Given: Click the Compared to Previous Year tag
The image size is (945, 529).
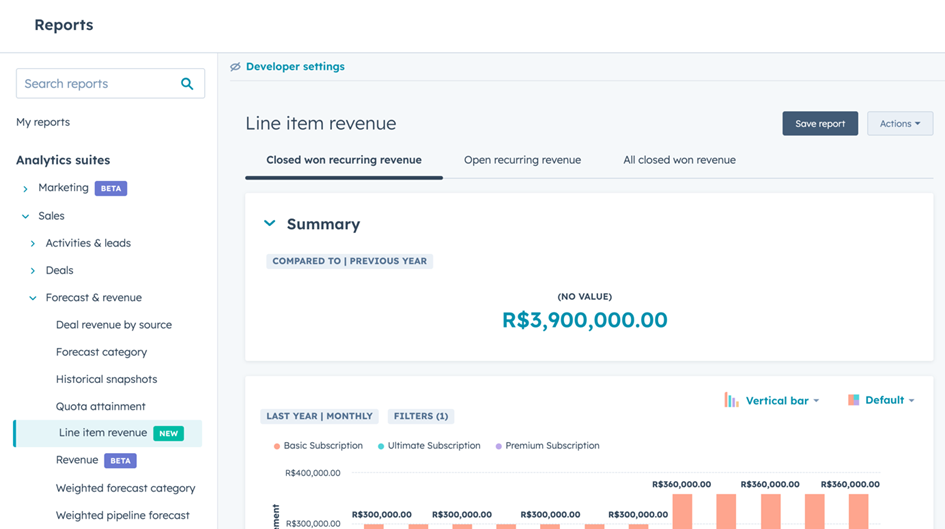Looking at the screenshot, I should 350,261.
